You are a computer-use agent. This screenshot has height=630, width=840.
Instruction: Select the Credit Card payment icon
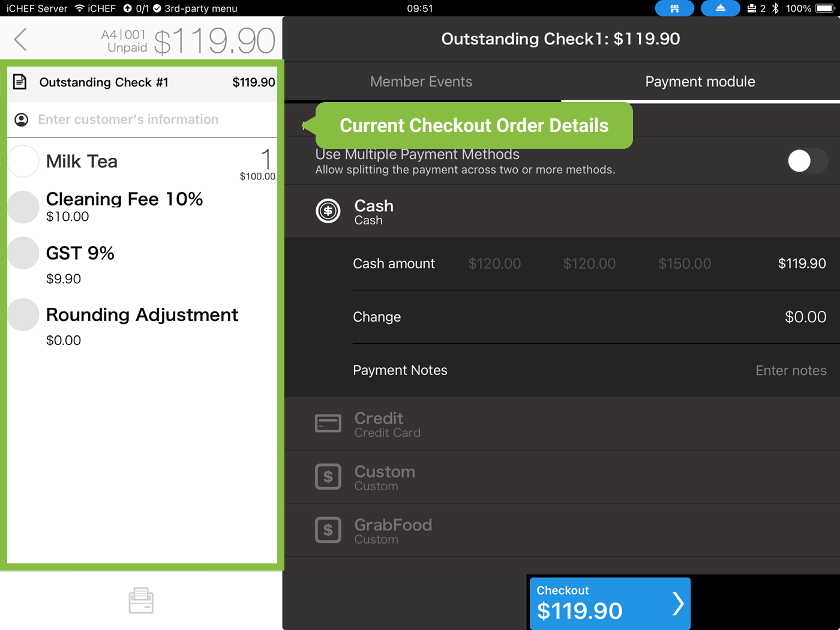(328, 424)
